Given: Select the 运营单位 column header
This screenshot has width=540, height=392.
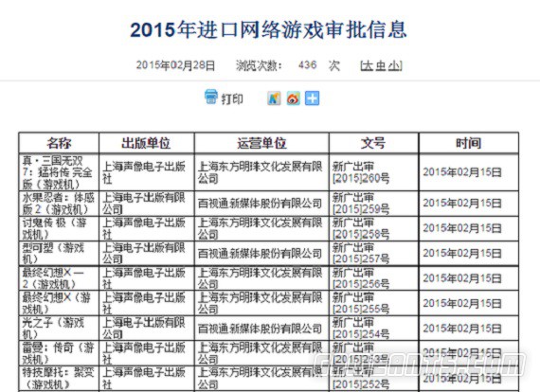Looking at the screenshot, I should tap(261, 143).
